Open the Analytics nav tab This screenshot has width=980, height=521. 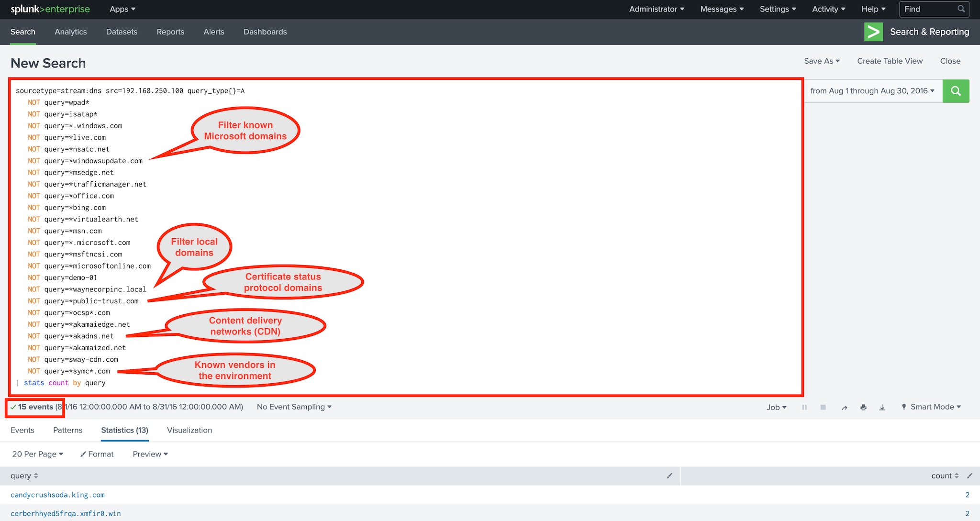pos(71,32)
